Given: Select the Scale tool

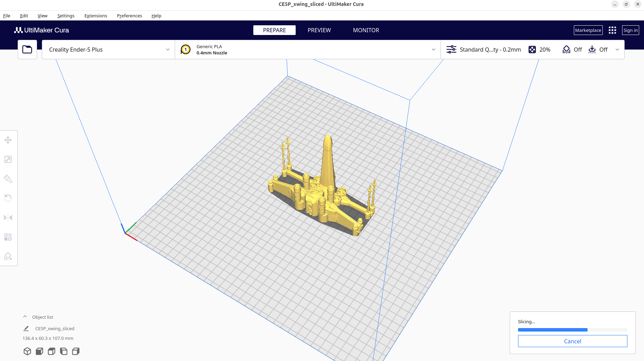Looking at the screenshot, I should coord(8,159).
